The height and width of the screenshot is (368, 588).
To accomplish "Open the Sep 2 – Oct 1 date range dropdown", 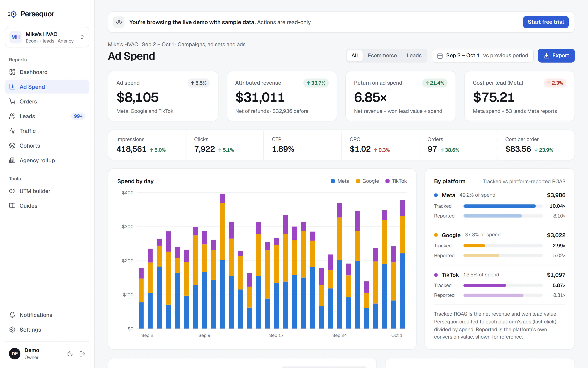I will tap(482, 55).
